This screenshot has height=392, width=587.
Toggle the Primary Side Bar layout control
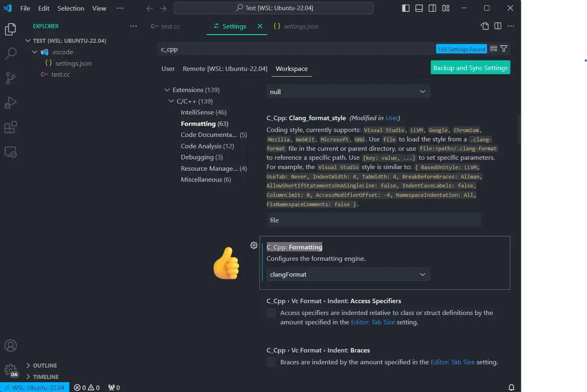pos(405,8)
